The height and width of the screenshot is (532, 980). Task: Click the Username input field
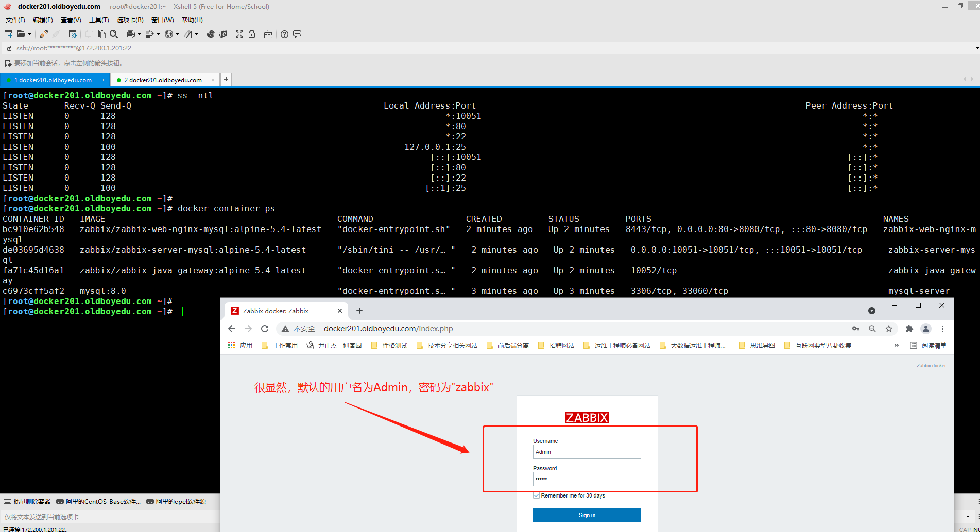click(587, 452)
